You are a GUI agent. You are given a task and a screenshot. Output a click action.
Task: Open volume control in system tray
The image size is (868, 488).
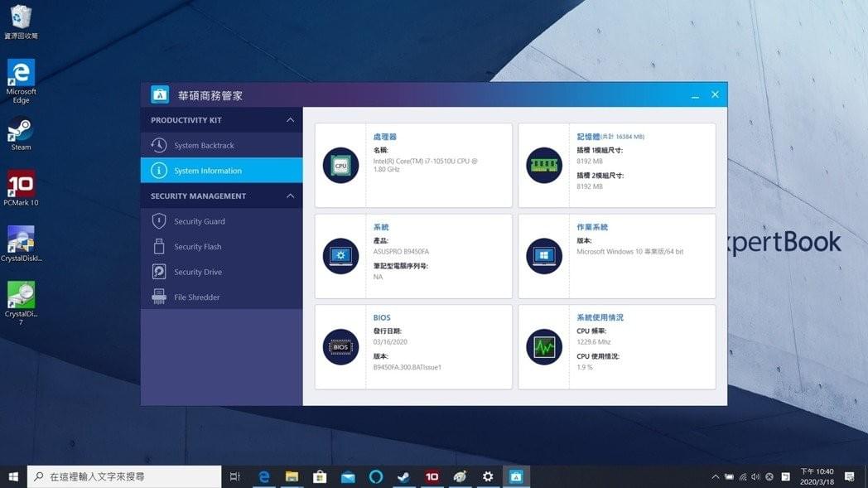point(755,476)
